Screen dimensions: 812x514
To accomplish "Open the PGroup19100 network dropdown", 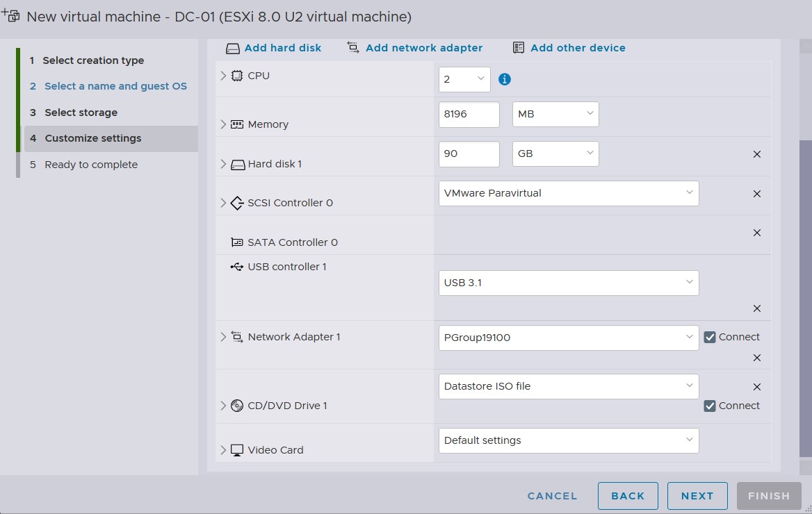I will click(568, 338).
